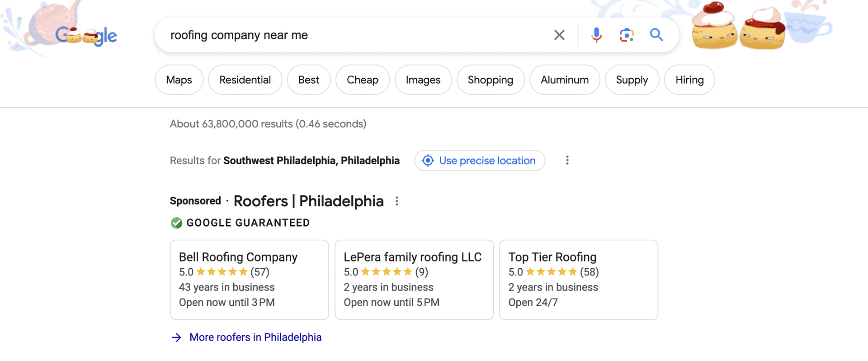Open More roofers in Philadelphia
The width and height of the screenshot is (868, 361).
click(255, 337)
